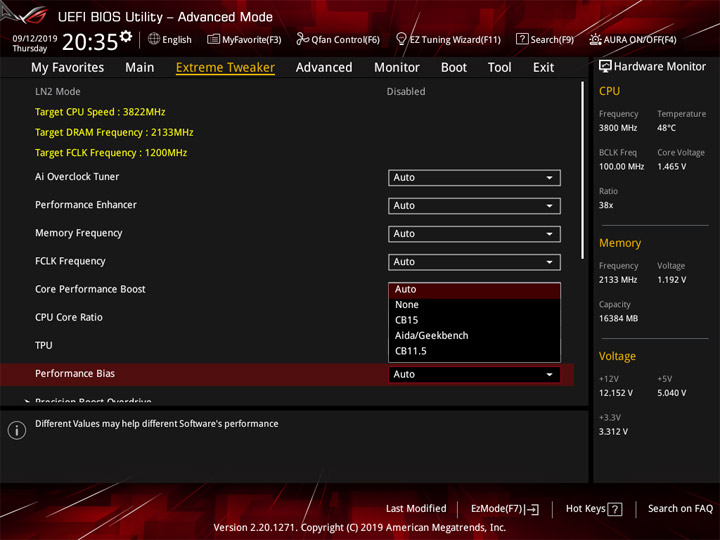The height and width of the screenshot is (540, 720).
Task: Click the Hot Keys label
Action: [585, 509]
